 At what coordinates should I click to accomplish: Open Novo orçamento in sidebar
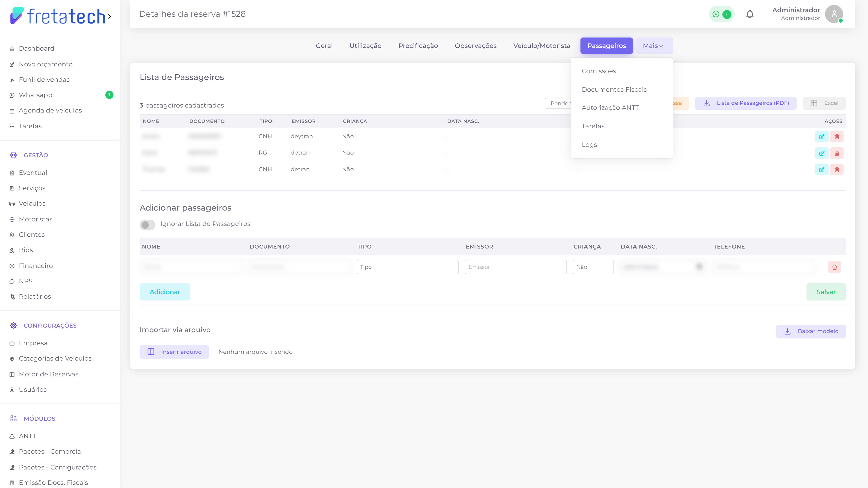point(45,64)
